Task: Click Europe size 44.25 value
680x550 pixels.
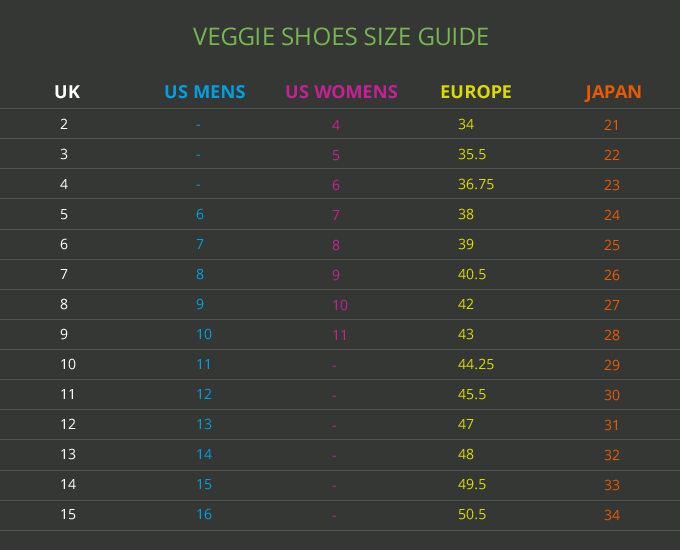Action: point(476,364)
